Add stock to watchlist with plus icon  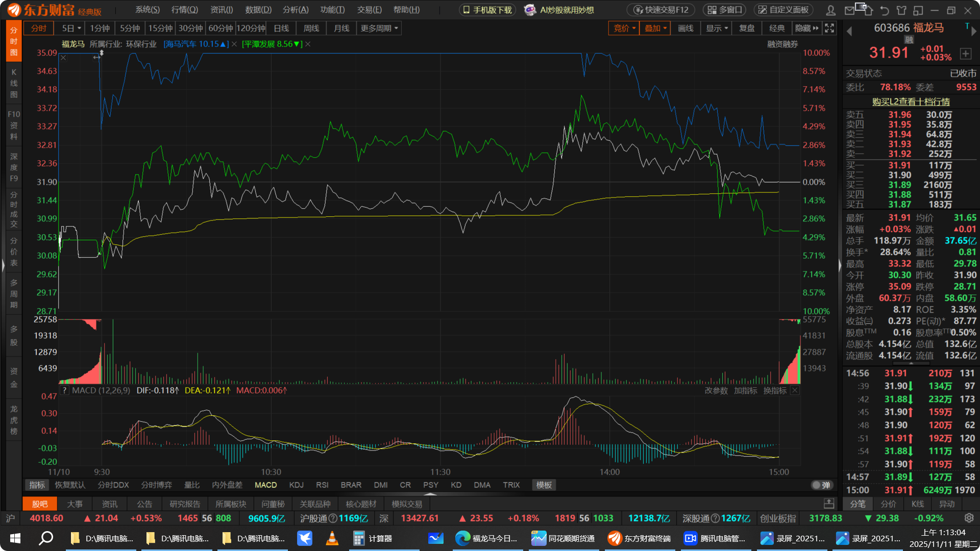click(965, 53)
